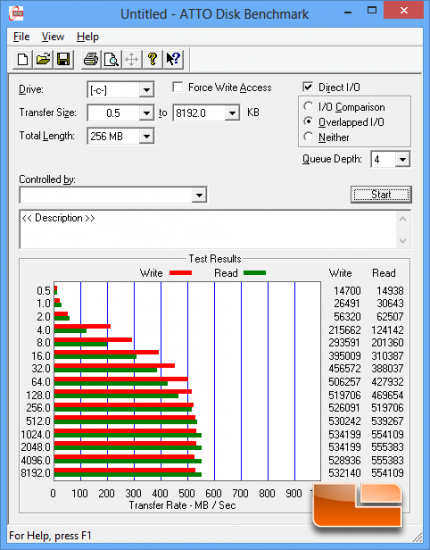The image size is (430, 550).
Task: Click inside the Description text box
Action: tap(209, 229)
